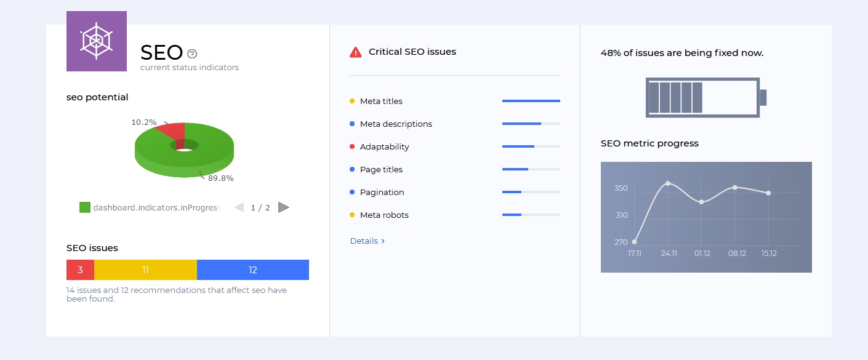The width and height of the screenshot is (868, 360).
Task: Click the Meta titles progress bar
Action: [x=531, y=101]
